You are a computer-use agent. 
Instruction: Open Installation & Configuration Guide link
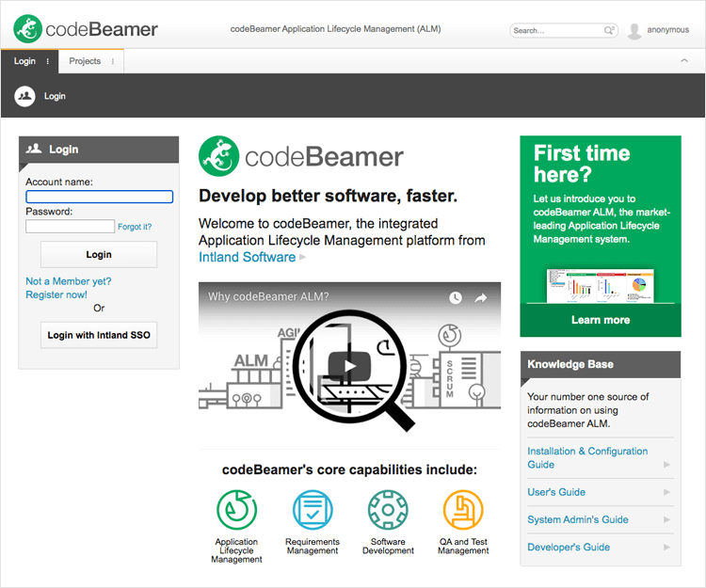[587, 457]
